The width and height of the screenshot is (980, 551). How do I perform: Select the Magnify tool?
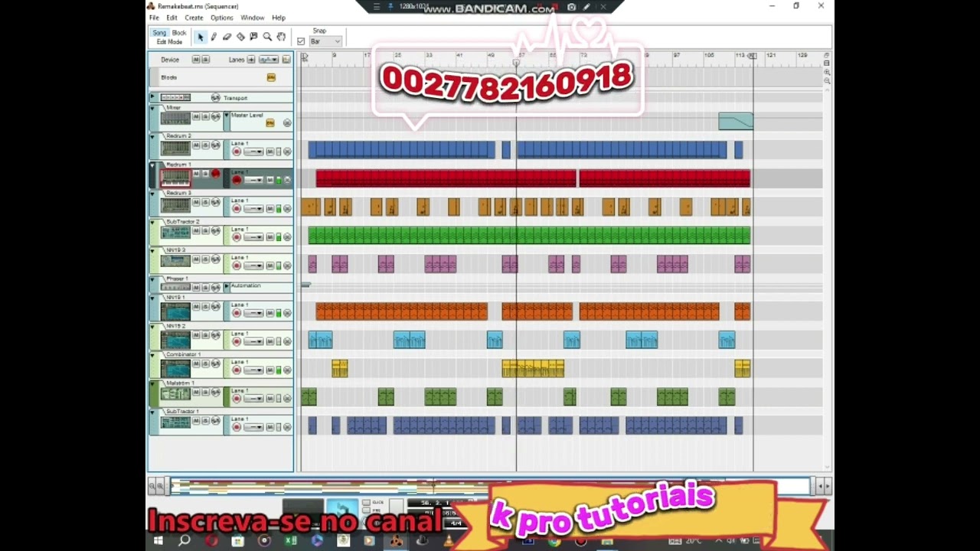tap(267, 37)
